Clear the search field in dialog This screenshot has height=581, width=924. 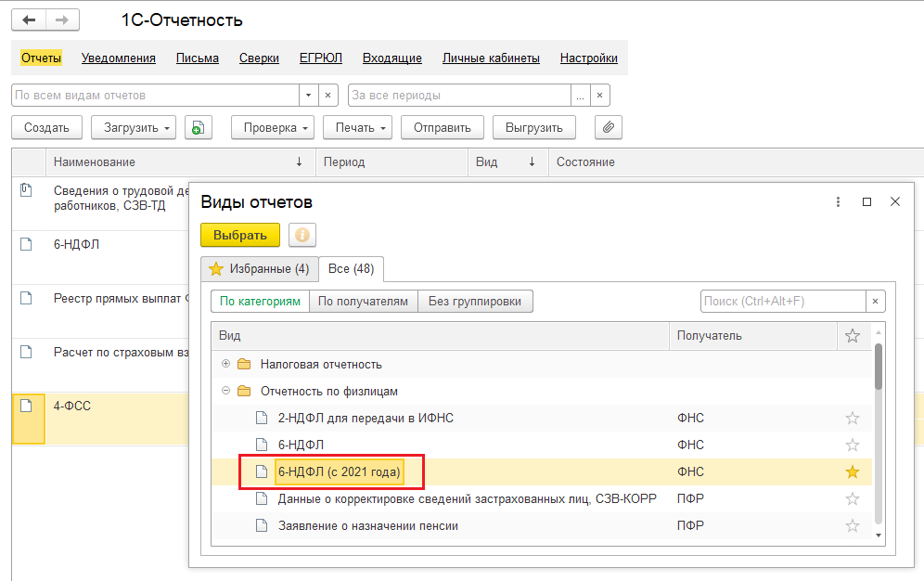coord(875,301)
